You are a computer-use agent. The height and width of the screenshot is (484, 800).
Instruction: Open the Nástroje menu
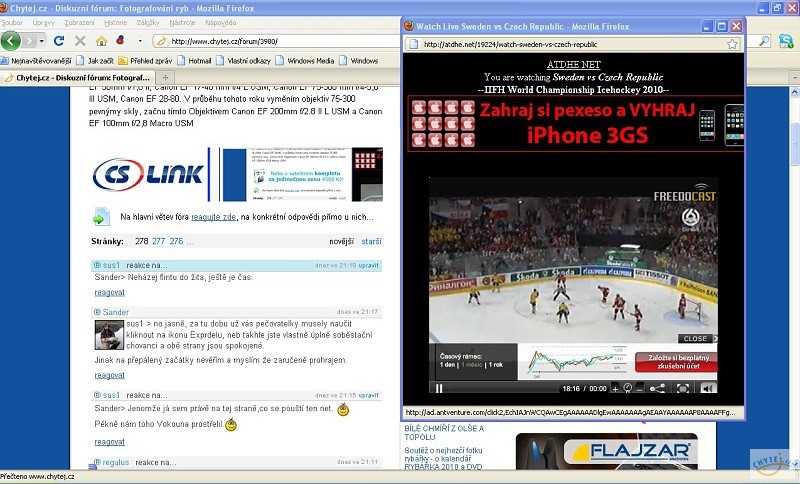182,22
